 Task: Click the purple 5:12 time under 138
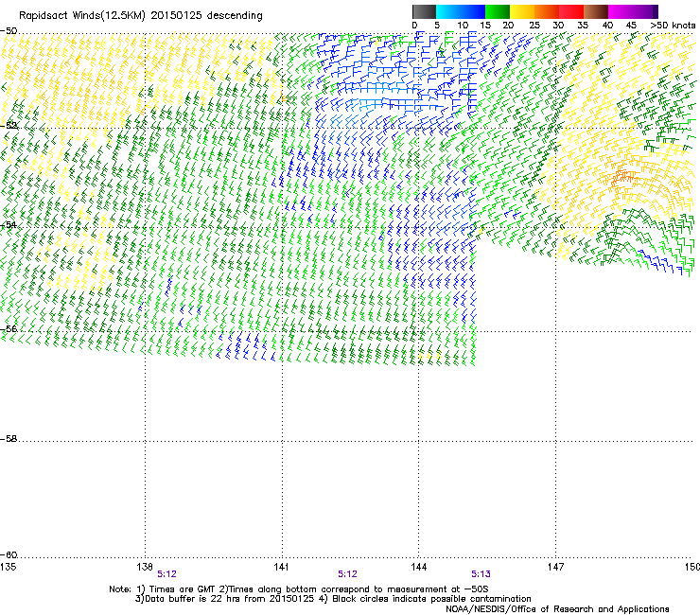(167, 574)
